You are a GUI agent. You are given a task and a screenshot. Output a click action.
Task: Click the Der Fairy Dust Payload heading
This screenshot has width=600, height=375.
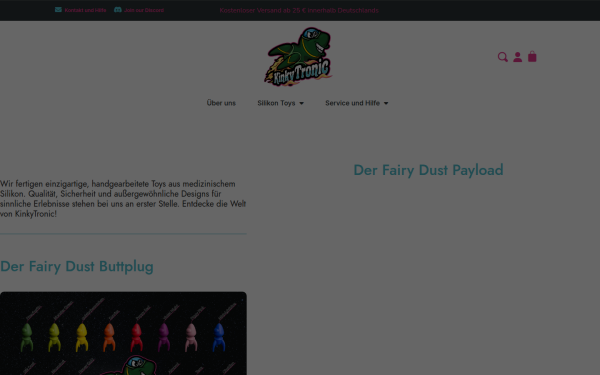(x=428, y=170)
